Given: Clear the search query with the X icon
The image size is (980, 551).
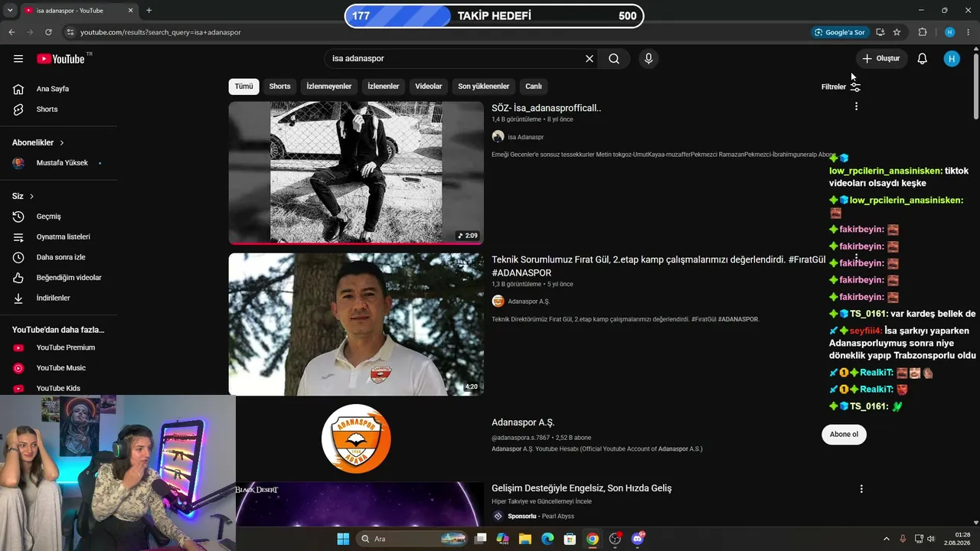Looking at the screenshot, I should point(590,59).
